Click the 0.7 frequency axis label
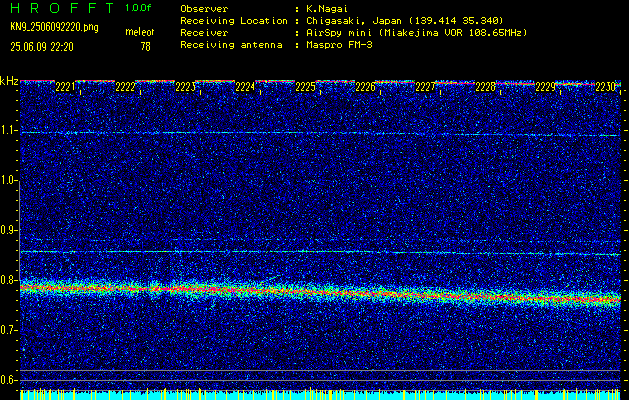Image resolution: width=629 pixels, height=400 pixels. [x=8, y=330]
